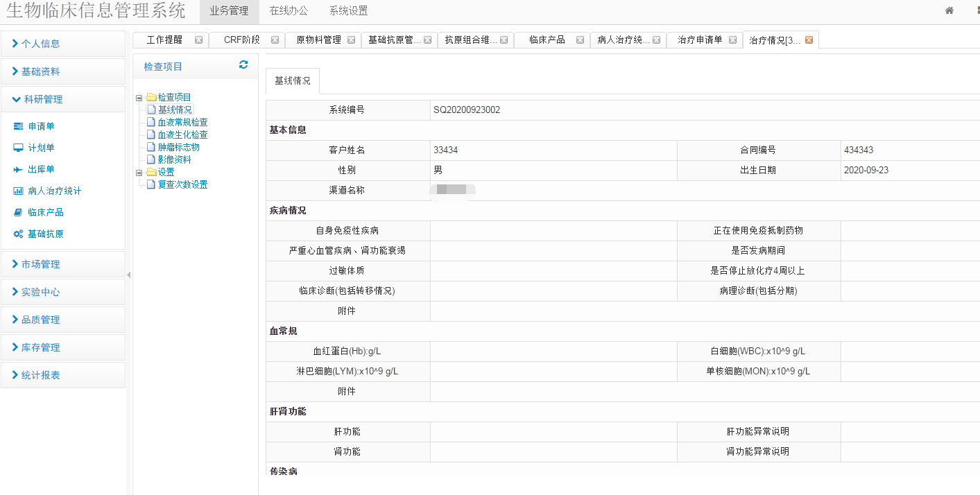The height and width of the screenshot is (495, 980).
Task: Collapse the 检查项目 tree folder
Action: pos(139,98)
